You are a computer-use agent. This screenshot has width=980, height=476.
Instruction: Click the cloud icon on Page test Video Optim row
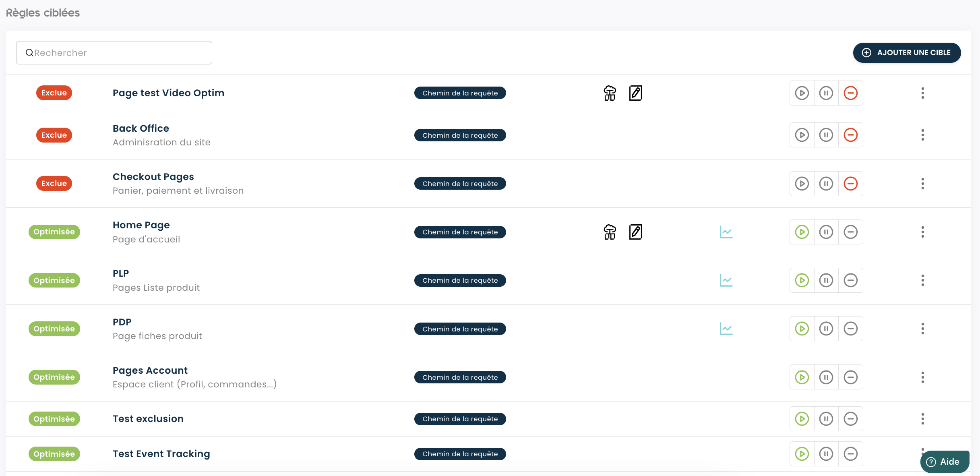[x=610, y=93]
